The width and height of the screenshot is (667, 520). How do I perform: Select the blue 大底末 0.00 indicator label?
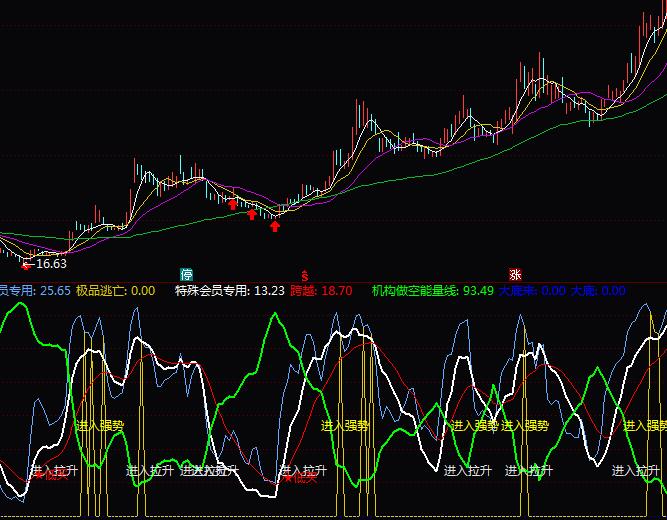532,291
